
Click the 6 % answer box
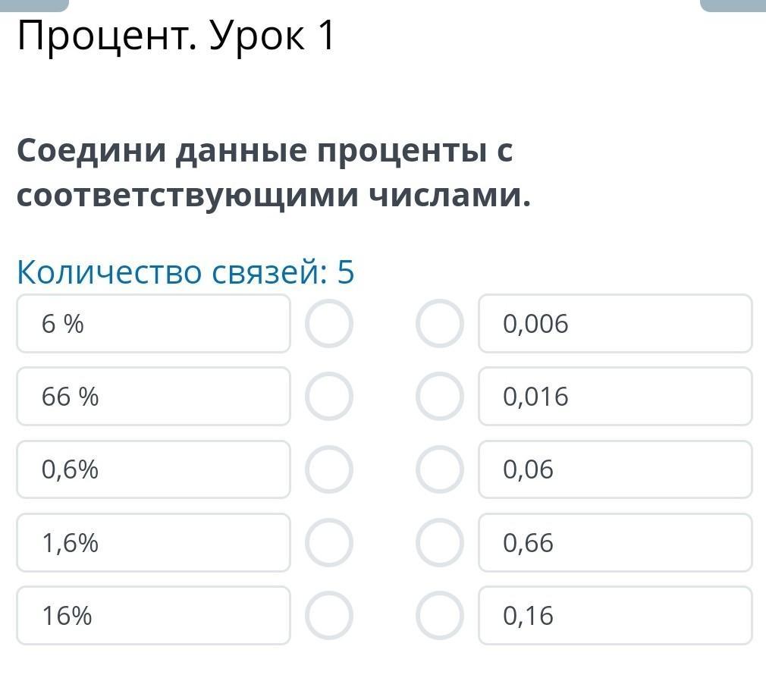pyautogui.click(x=153, y=323)
